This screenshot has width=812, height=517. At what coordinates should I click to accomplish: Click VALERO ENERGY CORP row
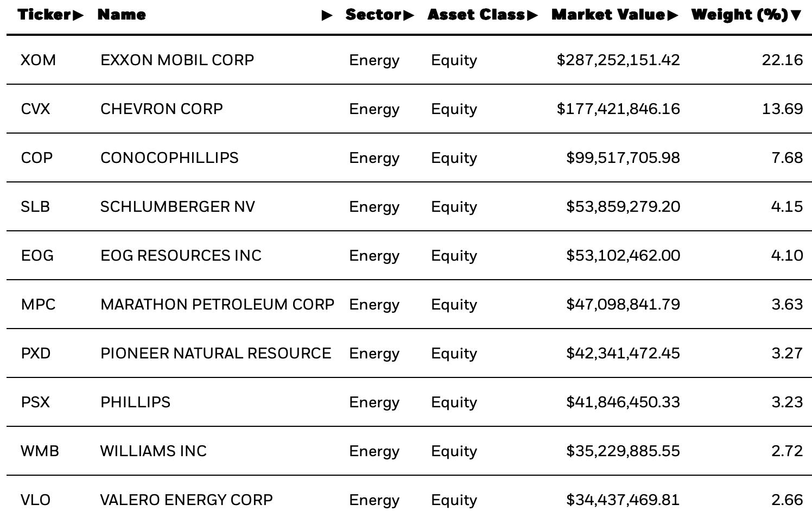click(409, 497)
